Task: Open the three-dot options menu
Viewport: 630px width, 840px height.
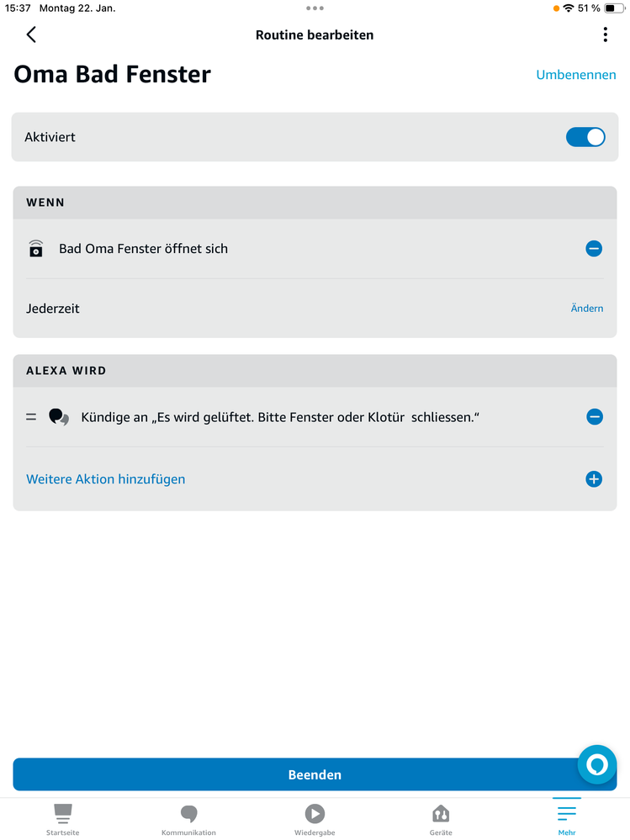Action: pos(605,34)
